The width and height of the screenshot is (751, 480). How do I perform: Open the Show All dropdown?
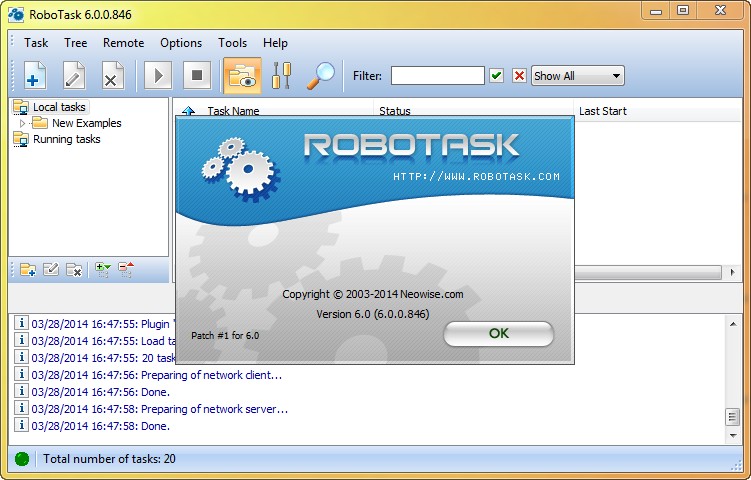(578, 76)
